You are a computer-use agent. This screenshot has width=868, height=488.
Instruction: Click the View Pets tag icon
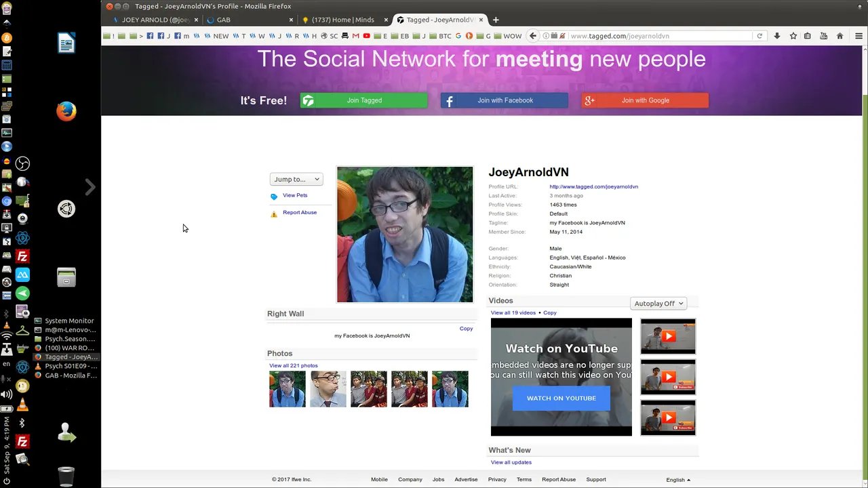(x=274, y=197)
